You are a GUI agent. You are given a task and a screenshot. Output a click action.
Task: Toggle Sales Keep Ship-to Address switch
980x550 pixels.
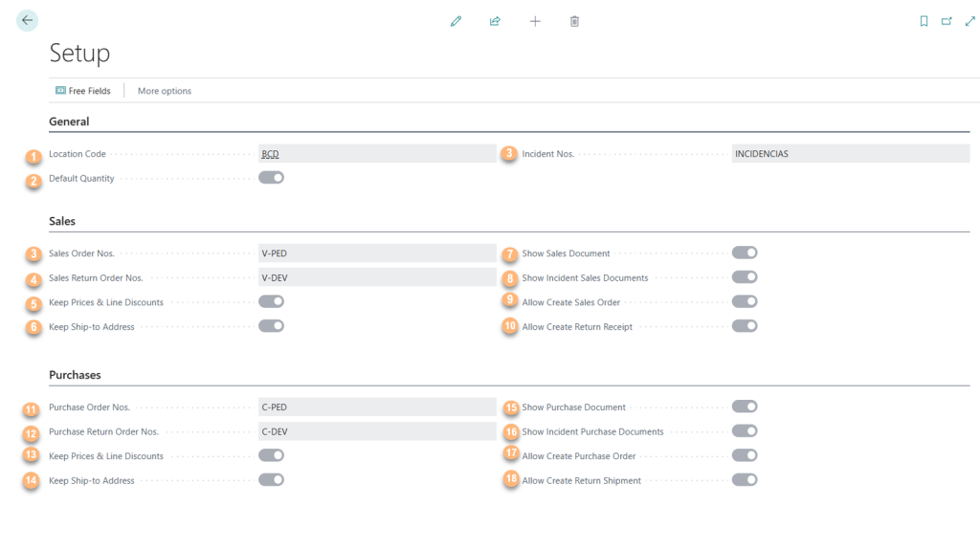tap(271, 326)
